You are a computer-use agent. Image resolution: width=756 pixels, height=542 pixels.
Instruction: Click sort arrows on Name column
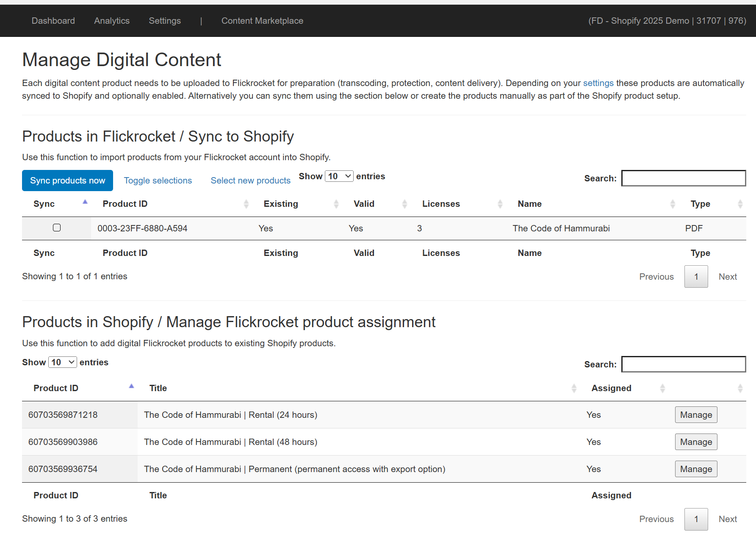tap(672, 204)
